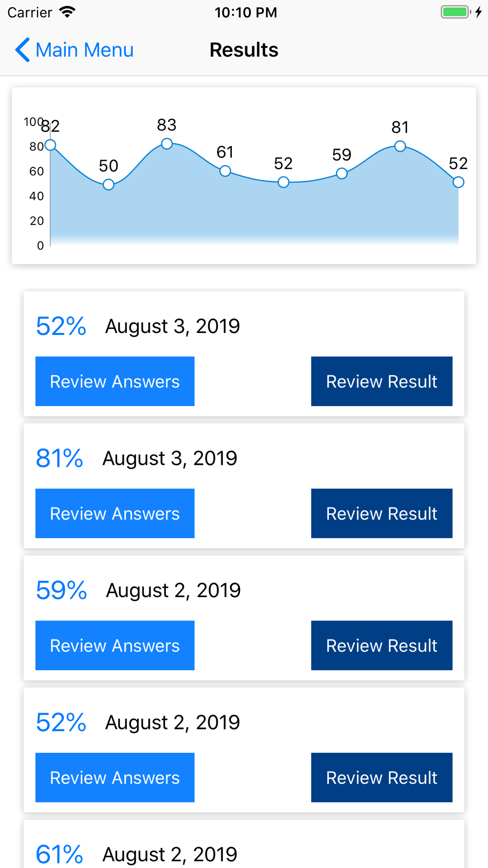Open Review Result for the 59% result
488x868 pixels.
coord(382,645)
